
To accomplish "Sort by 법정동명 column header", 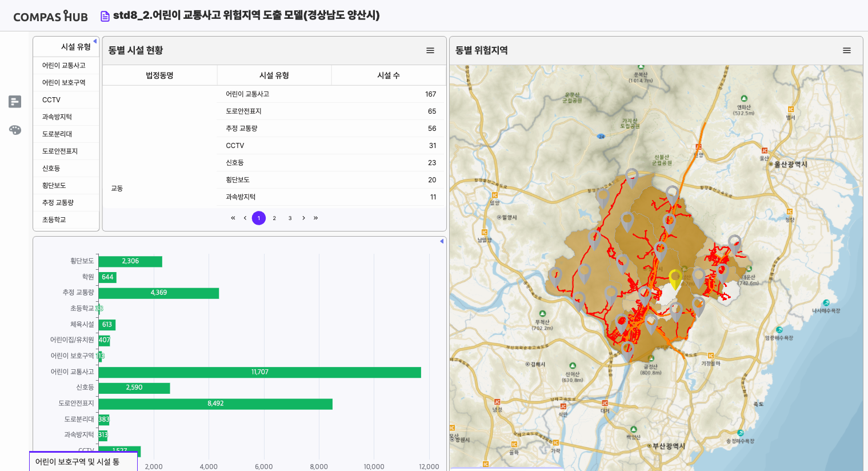I will [x=159, y=75].
